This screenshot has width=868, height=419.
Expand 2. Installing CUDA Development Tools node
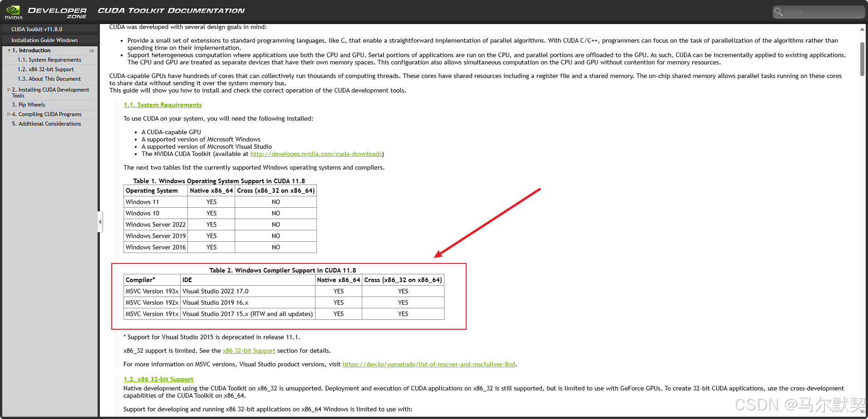pyautogui.click(x=9, y=90)
